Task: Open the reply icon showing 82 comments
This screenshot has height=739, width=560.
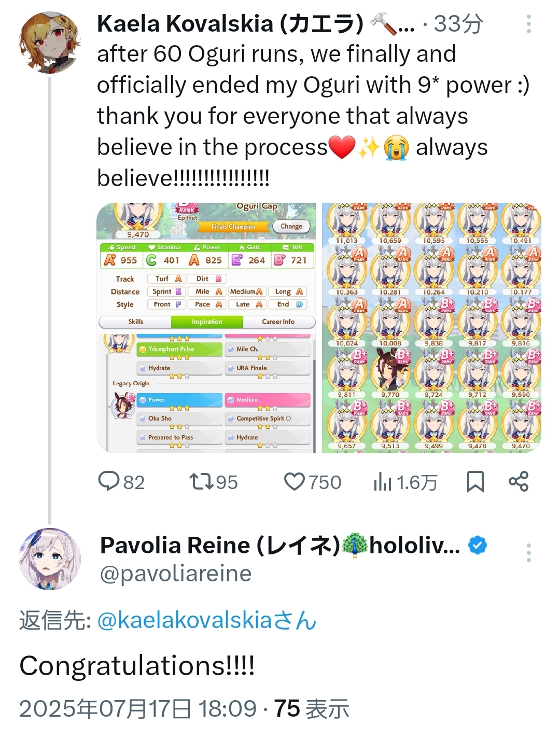Action: [109, 481]
